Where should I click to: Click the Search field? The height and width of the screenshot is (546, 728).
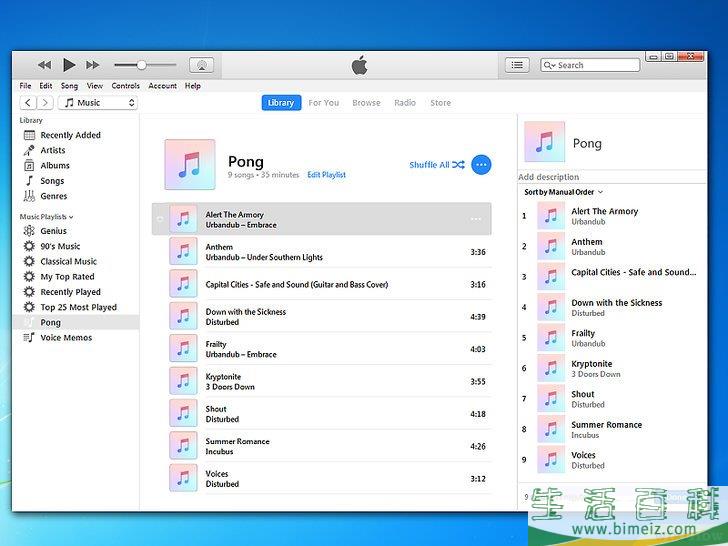[590, 65]
